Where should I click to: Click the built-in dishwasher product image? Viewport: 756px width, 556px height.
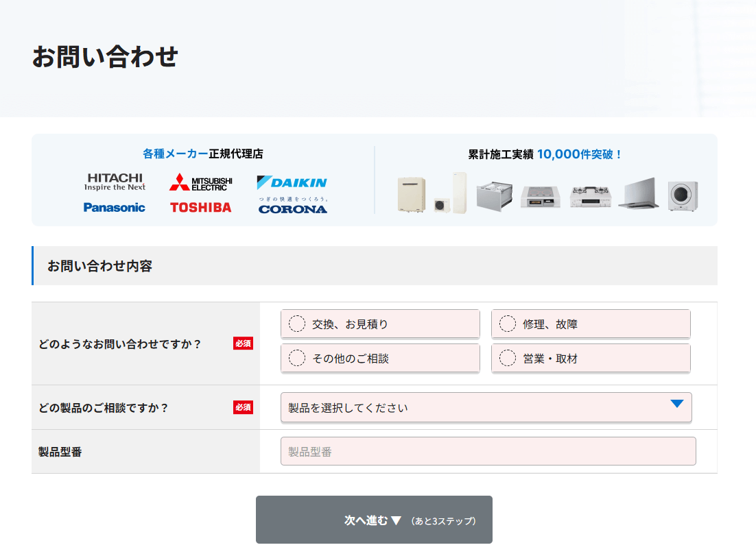click(495, 197)
